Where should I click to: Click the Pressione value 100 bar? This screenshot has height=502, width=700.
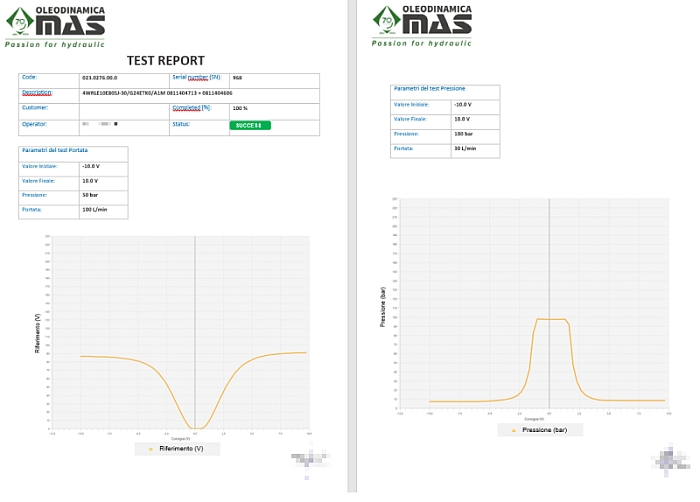point(463,133)
